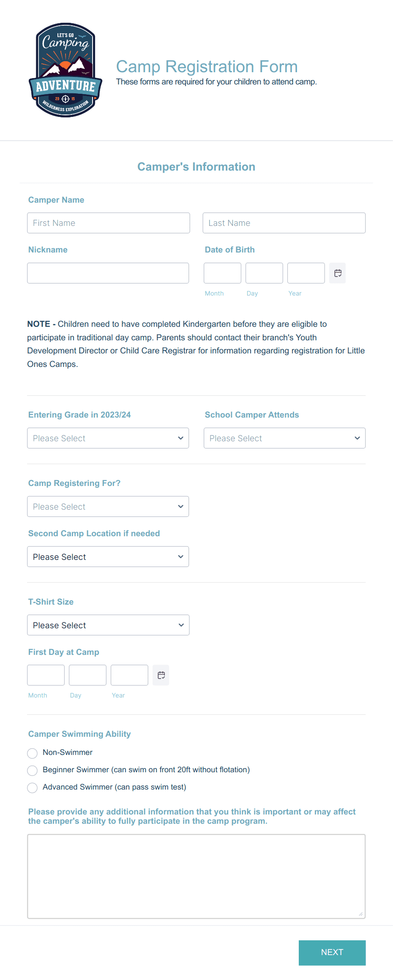Click the First Day at Camp Month field
393x980 pixels.
[x=46, y=675]
